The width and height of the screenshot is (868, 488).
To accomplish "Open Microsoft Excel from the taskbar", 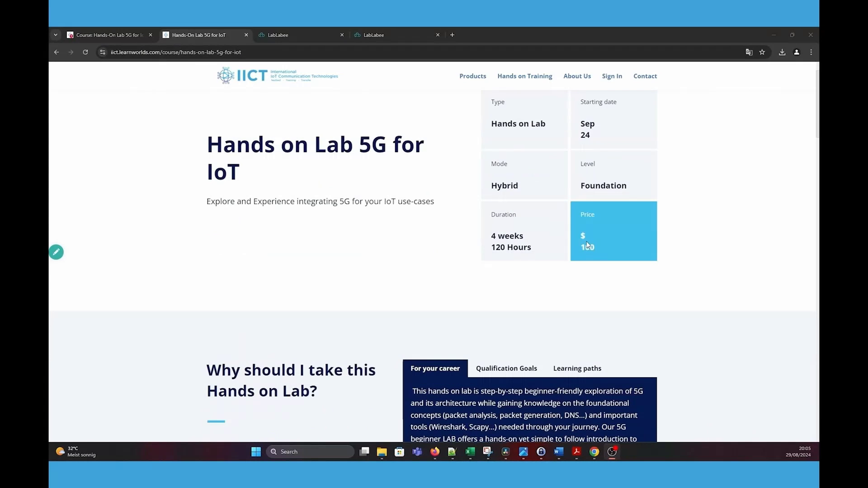I will (470, 452).
